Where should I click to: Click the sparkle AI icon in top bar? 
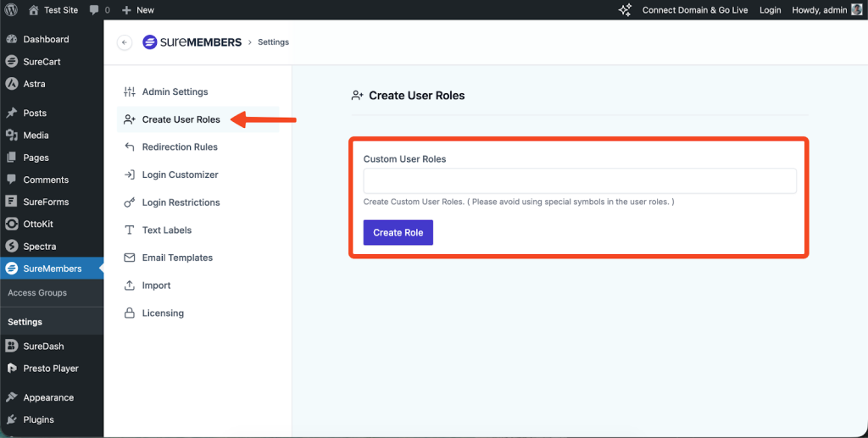(x=625, y=10)
